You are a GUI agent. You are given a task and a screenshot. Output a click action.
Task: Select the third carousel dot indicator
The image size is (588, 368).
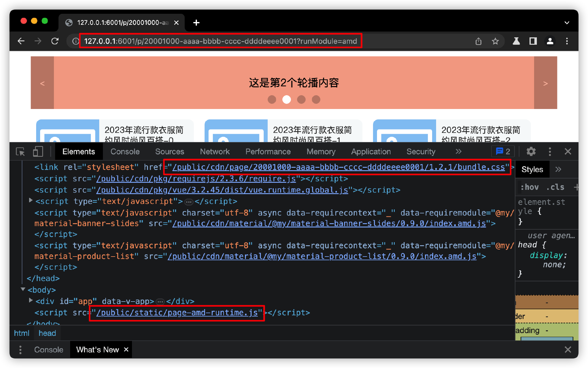[301, 100]
